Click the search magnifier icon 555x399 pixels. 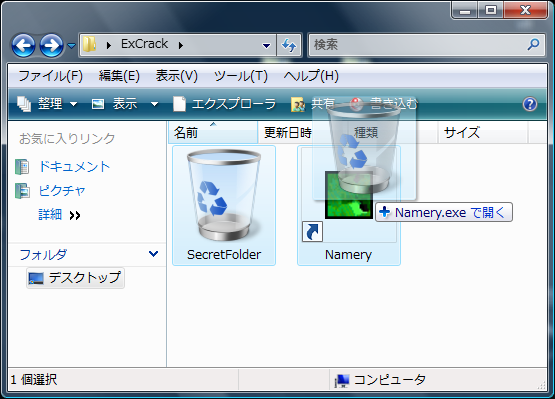[x=533, y=45]
